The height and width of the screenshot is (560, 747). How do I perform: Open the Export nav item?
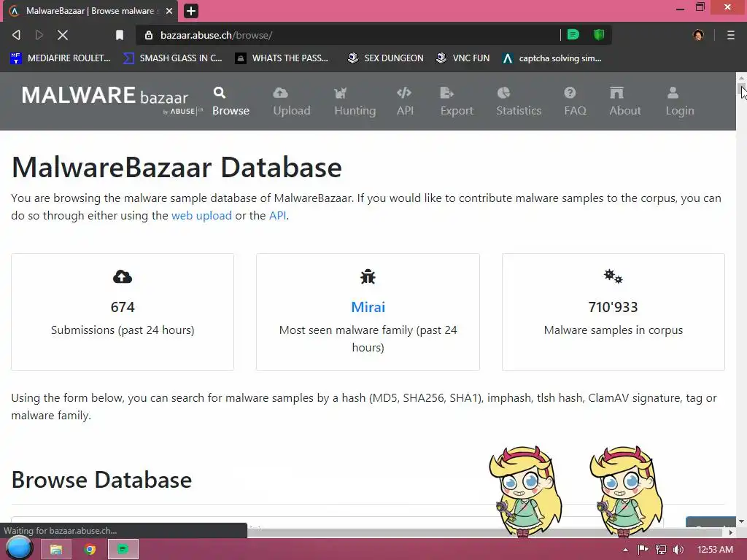point(457,101)
